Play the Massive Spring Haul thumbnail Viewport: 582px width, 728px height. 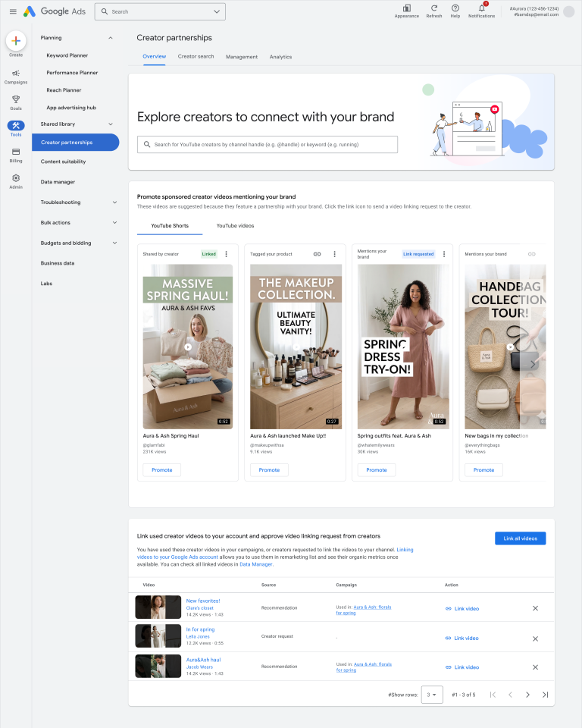pos(188,347)
